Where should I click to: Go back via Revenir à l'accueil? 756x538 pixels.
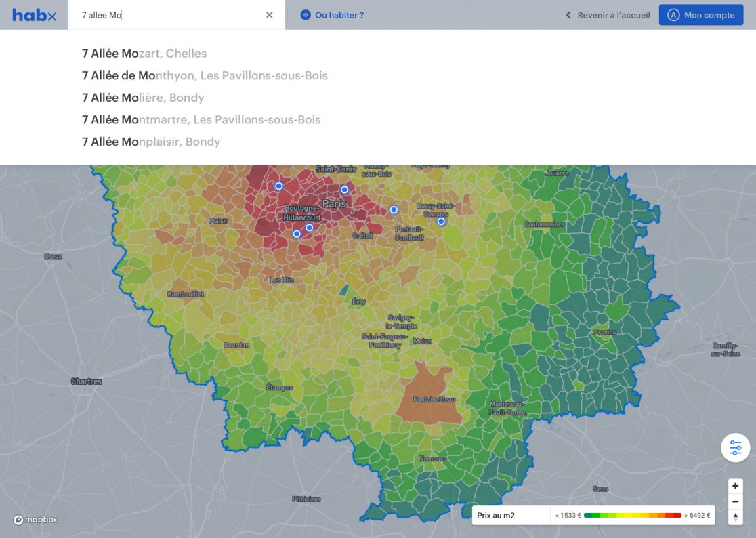(608, 15)
